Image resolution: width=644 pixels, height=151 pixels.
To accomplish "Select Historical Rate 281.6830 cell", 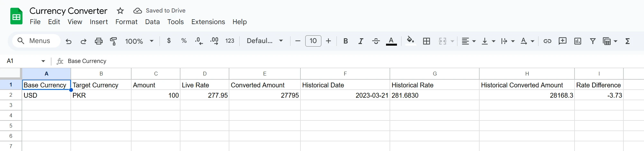I will [435, 95].
